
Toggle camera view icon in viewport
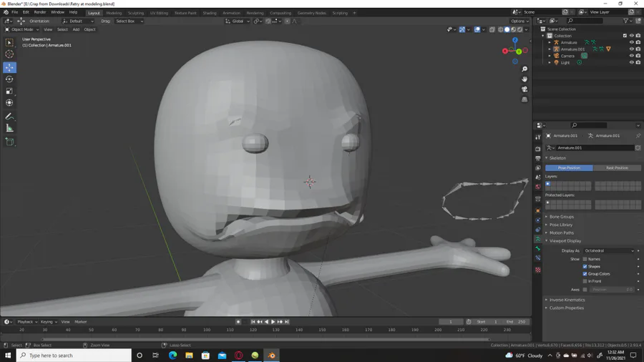[x=525, y=89]
